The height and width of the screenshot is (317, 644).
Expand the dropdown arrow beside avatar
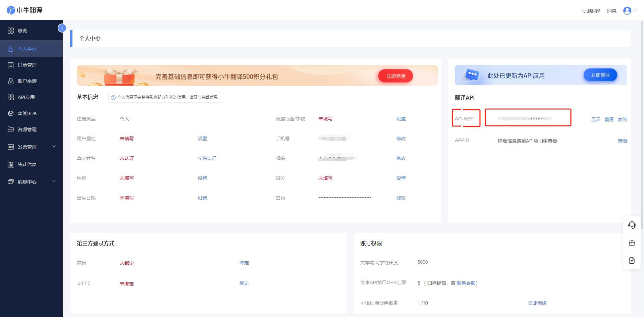click(x=635, y=11)
